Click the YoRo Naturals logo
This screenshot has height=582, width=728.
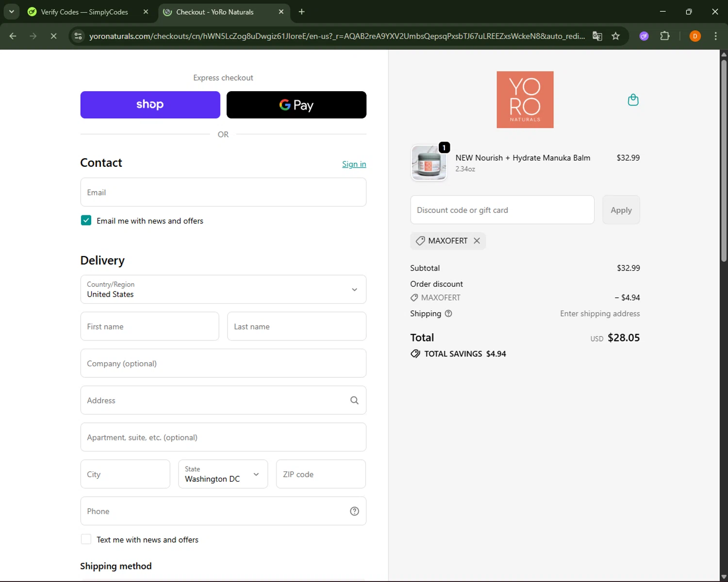[525, 99]
